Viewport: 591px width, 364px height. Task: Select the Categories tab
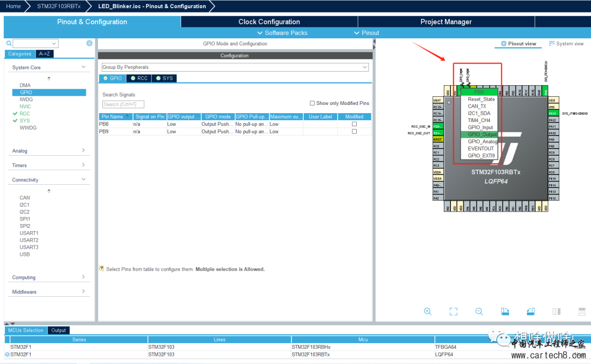click(20, 54)
